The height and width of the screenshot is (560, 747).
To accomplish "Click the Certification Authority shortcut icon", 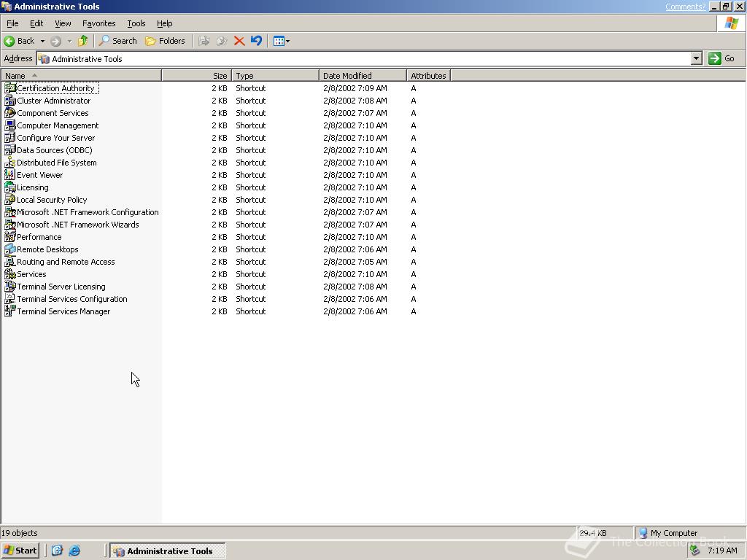I will [x=10, y=88].
